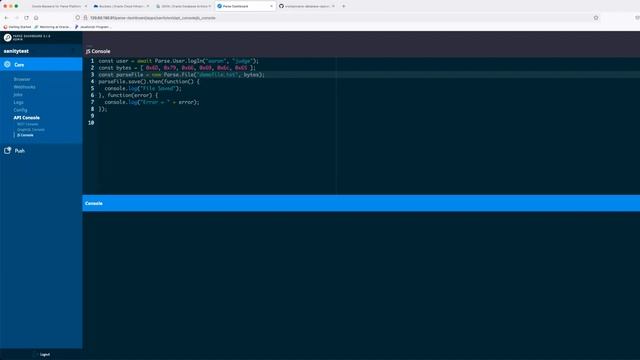Click the JS Console page title
The width and height of the screenshot is (640, 360).
(x=98, y=51)
